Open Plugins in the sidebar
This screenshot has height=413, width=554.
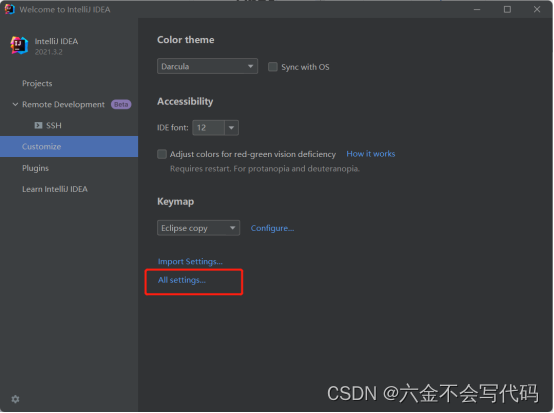pyautogui.click(x=35, y=168)
